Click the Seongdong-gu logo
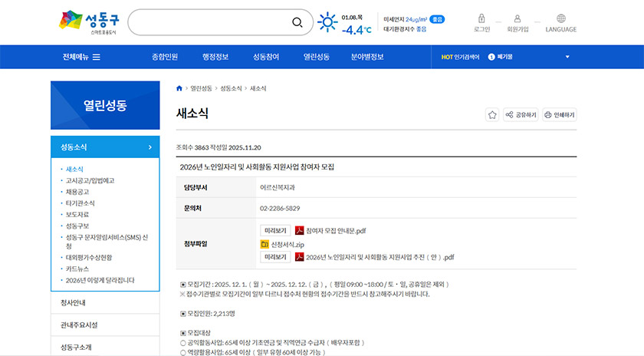644x356 pixels. tap(89, 22)
